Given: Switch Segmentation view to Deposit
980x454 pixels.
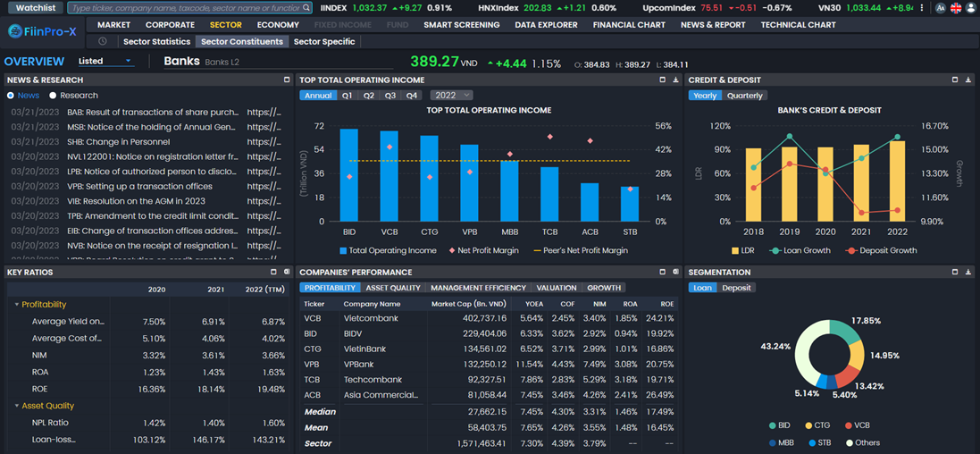Looking at the screenshot, I should [x=736, y=288].
